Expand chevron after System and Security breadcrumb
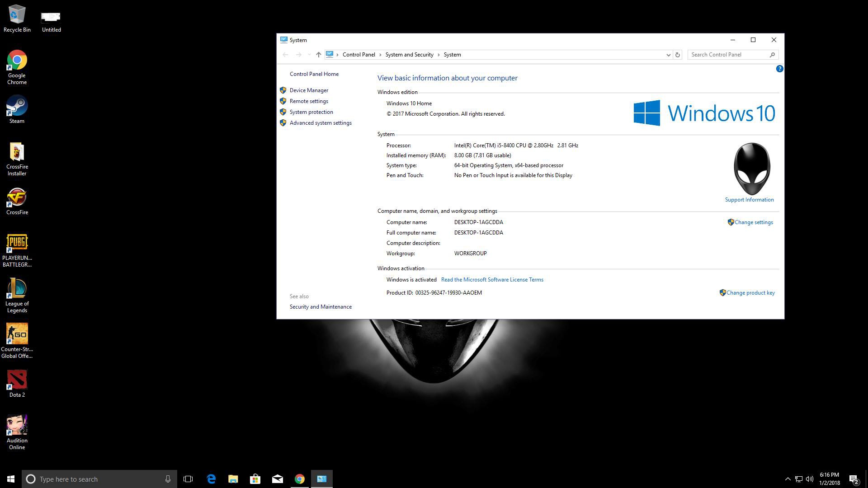This screenshot has height=488, width=868. 439,55
